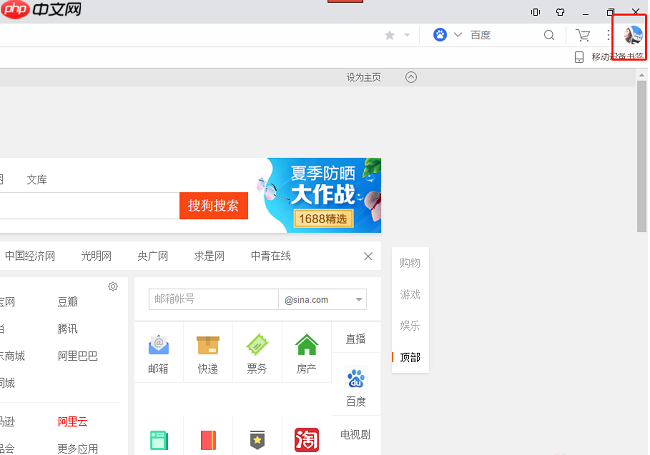The image size is (650, 455).
Task: Click the Baidu paw search engine icon
Action: (x=440, y=35)
